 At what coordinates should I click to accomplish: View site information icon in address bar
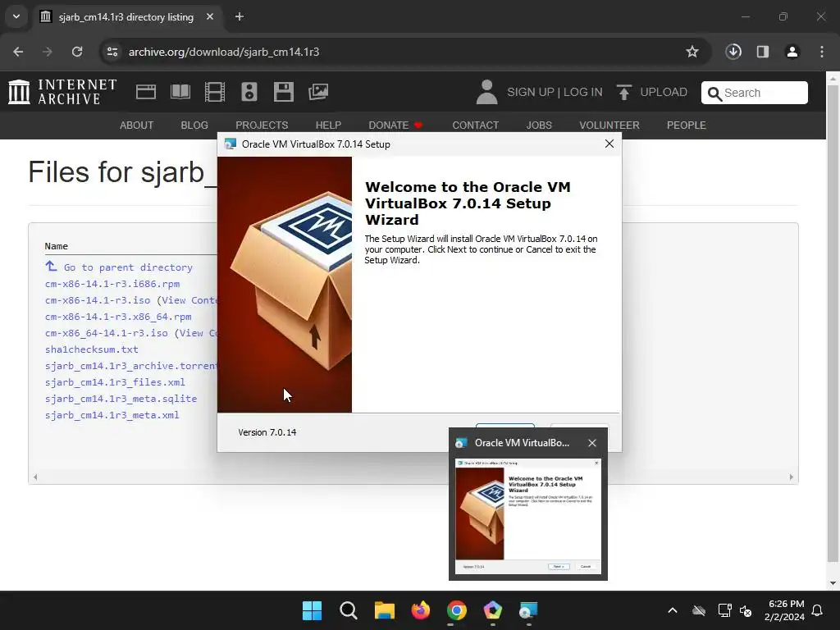pyautogui.click(x=112, y=52)
